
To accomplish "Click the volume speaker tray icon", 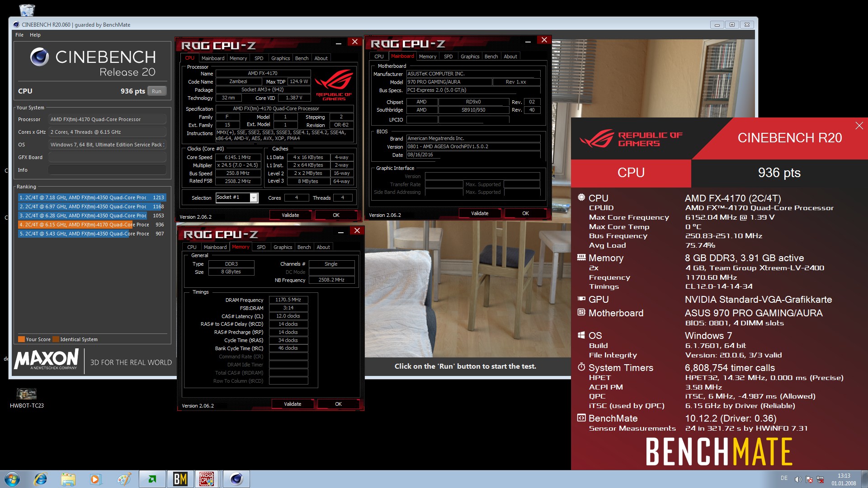I will pyautogui.click(x=798, y=479).
